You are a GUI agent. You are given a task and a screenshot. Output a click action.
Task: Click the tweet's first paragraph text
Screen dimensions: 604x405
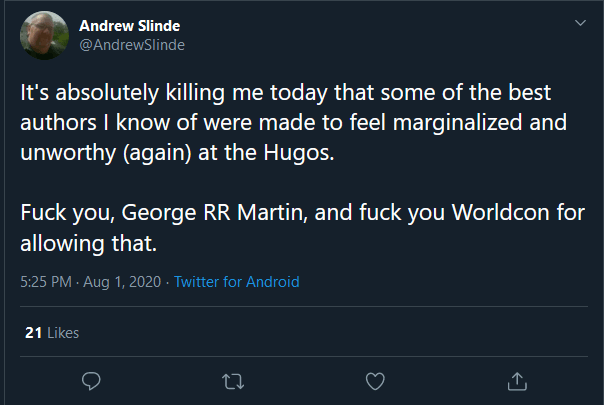[x=280, y=125]
